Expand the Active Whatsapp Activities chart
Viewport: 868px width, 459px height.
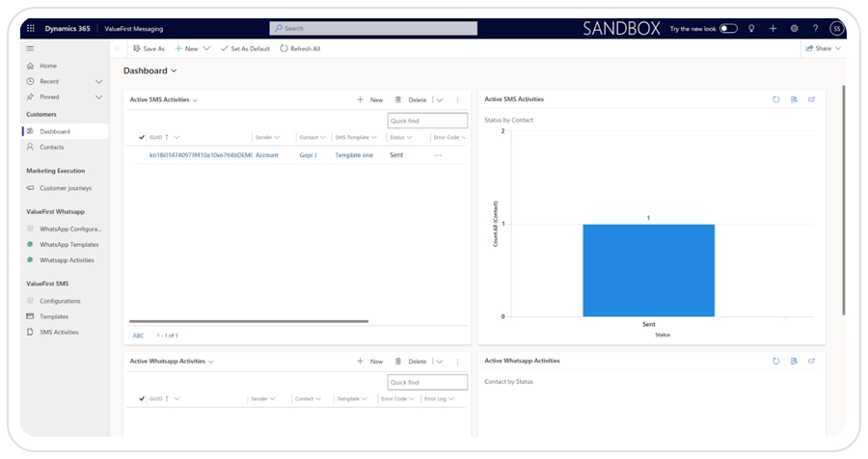click(811, 361)
